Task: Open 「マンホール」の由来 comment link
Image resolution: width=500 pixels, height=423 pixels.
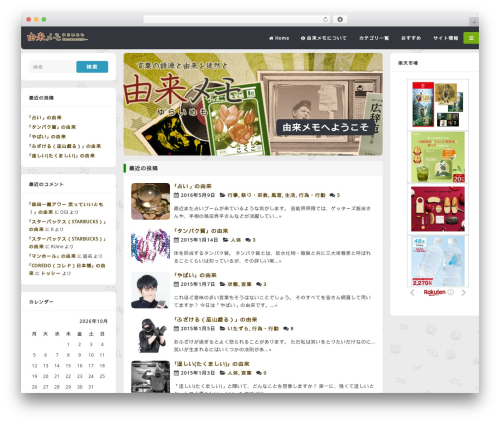Action: pyautogui.click(x=53, y=256)
